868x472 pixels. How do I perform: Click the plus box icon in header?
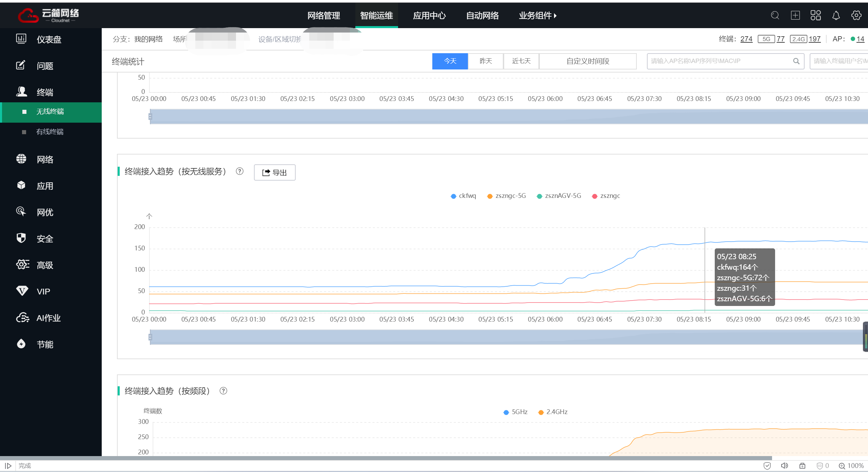pos(795,16)
